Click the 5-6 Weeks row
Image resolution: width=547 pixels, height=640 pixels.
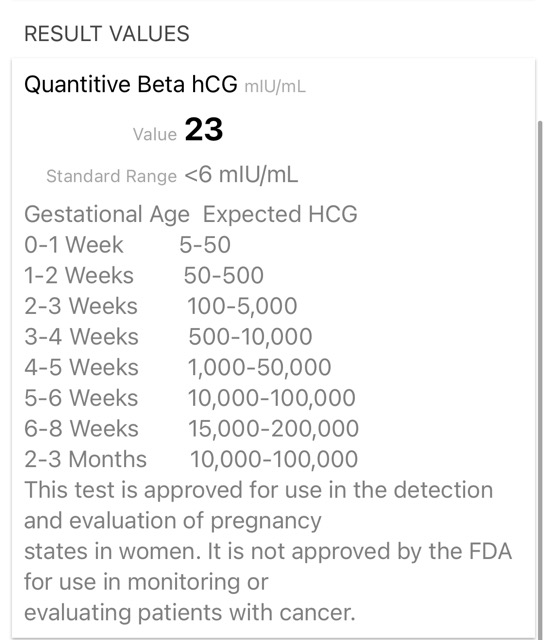190,398
